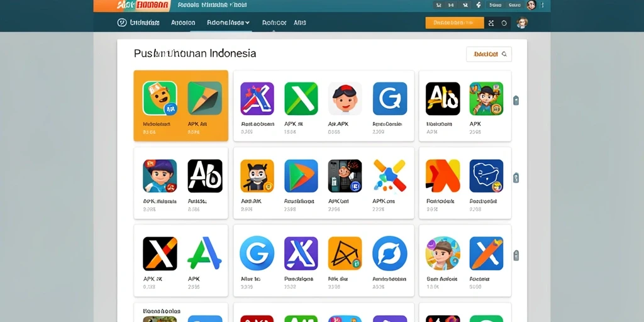Select the green and blue letter A app

point(205,253)
